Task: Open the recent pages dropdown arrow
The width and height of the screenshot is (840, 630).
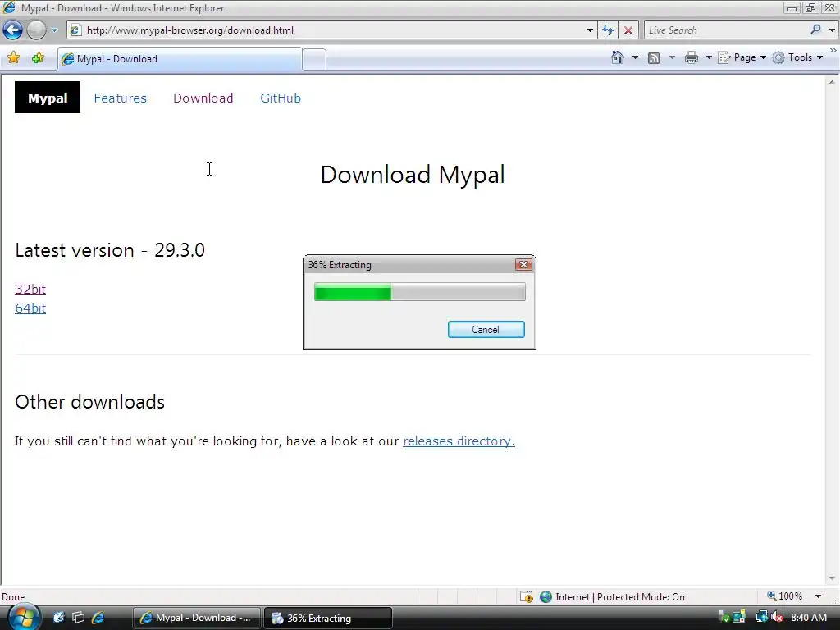Action: pyautogui.click(x=54, y=30)
